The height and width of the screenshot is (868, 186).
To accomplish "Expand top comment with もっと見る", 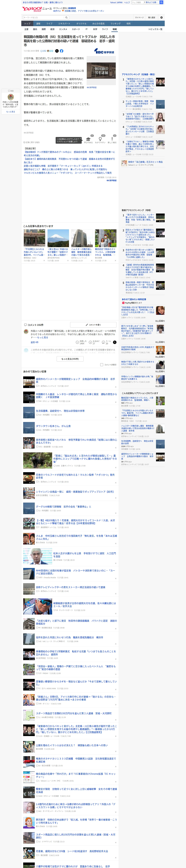I will [43, 337].
